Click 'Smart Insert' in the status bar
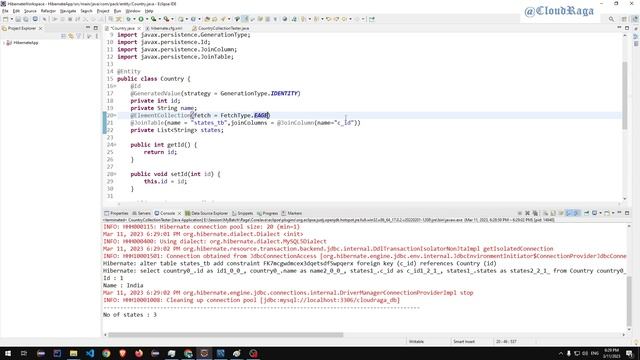This screenshot has width=640, height=360. [464, 342]
